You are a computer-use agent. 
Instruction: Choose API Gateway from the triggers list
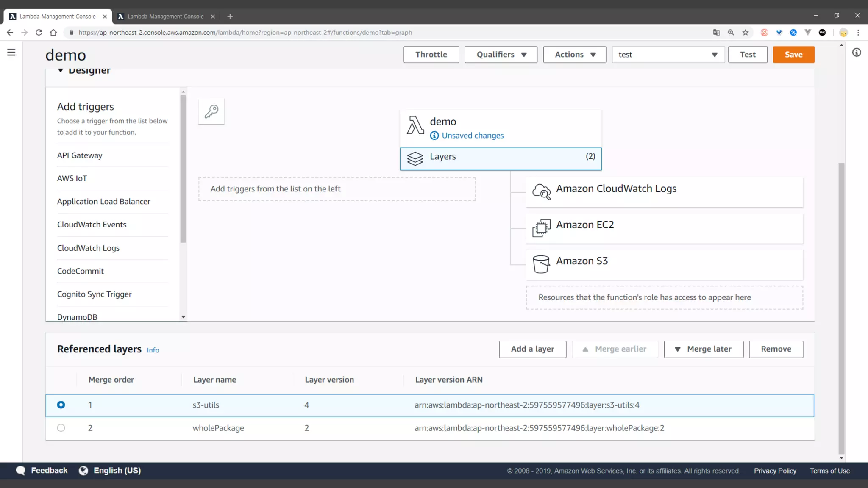click(80, 155)
